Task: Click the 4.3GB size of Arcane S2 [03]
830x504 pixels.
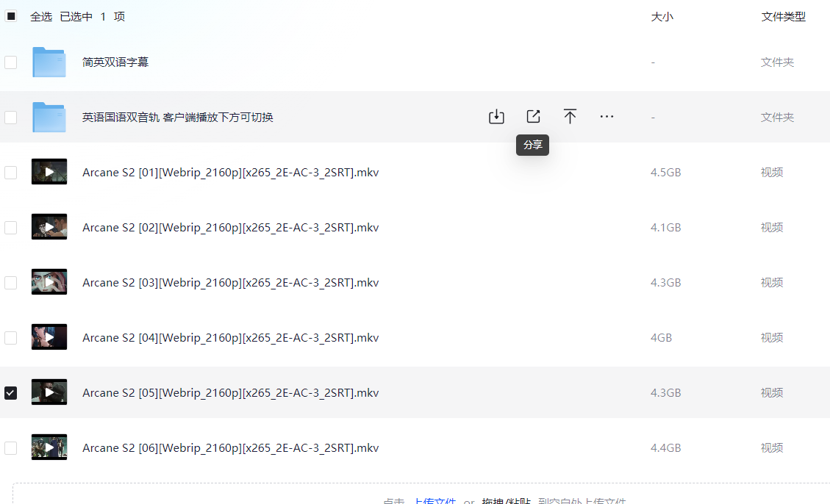Action: coord(666,282)
